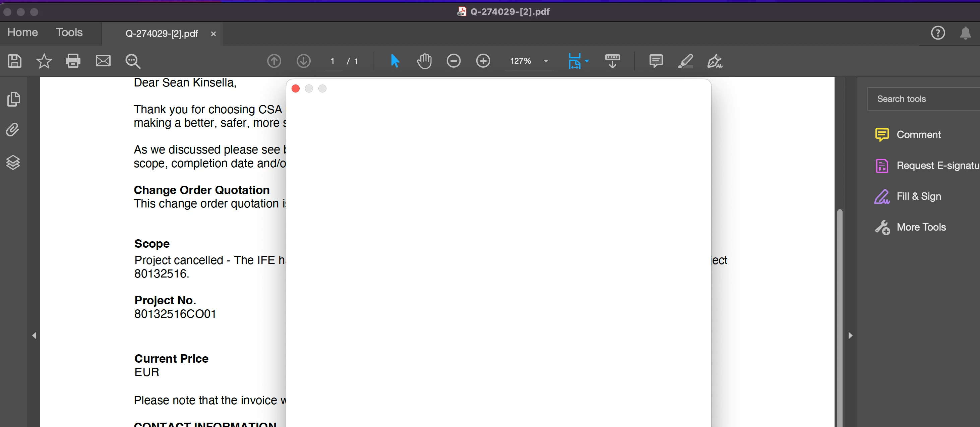Send the file by email envelope icon
The image size is (980, 427).
pyautogui.click(x=103, y=61)
